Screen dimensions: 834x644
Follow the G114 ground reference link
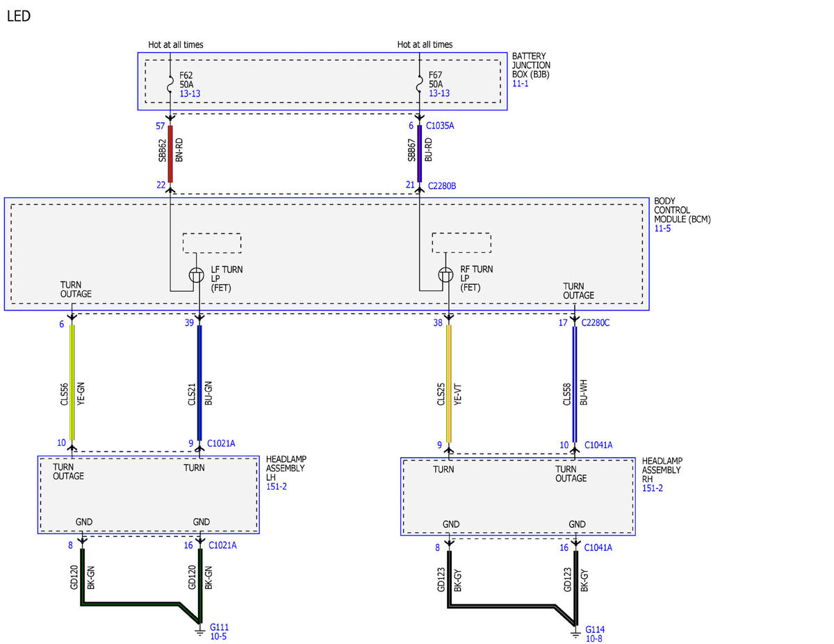click(596, 628)
